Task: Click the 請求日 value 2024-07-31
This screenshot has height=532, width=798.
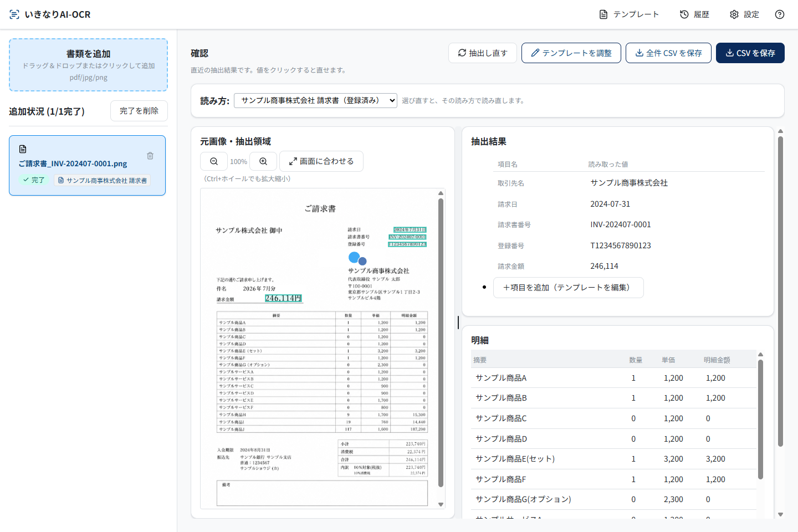Action: (x=610, y=204)
